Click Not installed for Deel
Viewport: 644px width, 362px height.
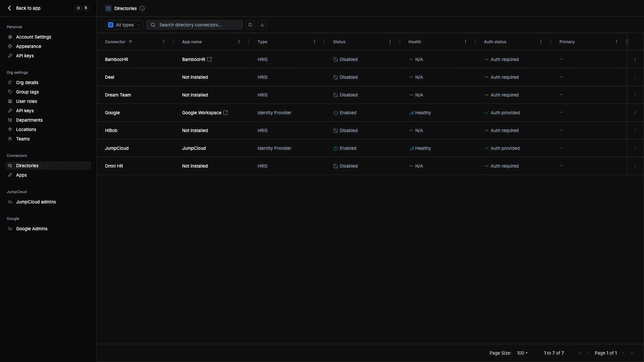click(x=195, y=77)
